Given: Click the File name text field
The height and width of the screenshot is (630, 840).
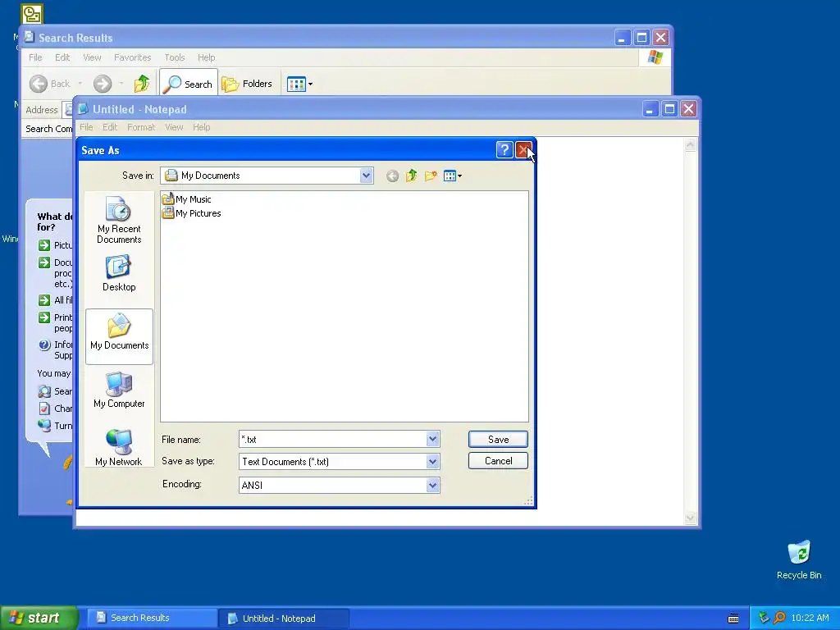Looking at the screenshot, I should (x=333, y=440).
